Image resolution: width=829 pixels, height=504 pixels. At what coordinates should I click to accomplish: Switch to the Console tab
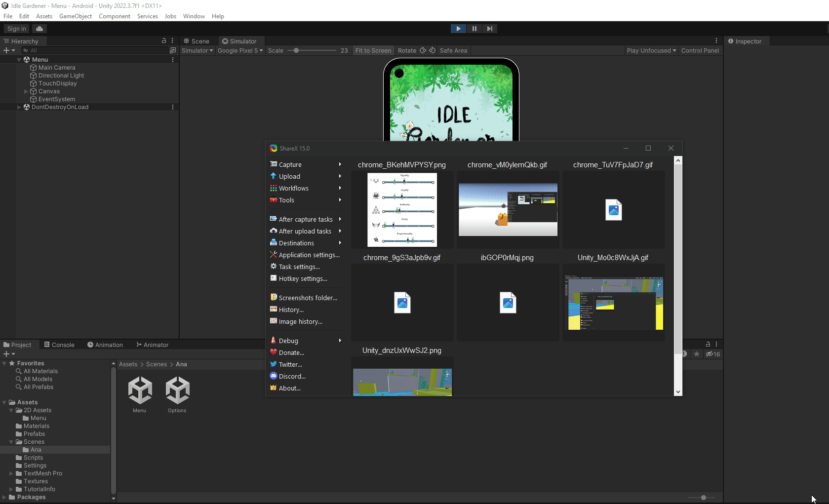59,345
